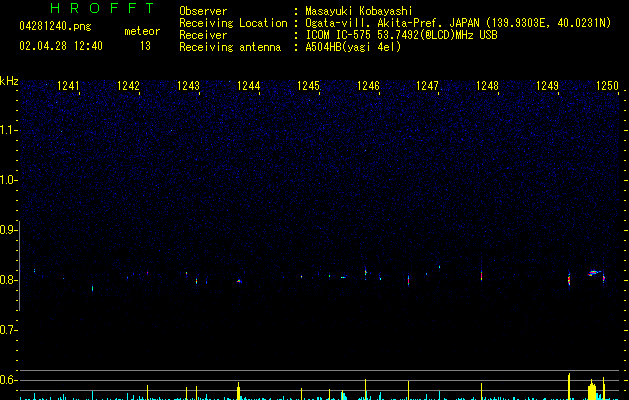
Task: Select the meteor echo blob near 1244
Action: [x=239, y=281]
